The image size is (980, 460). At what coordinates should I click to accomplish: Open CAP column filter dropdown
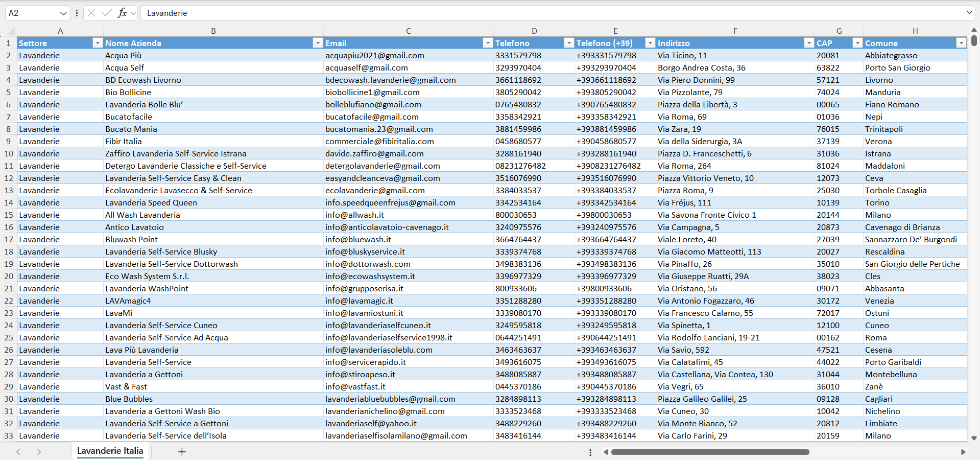(x=857, y=43)
